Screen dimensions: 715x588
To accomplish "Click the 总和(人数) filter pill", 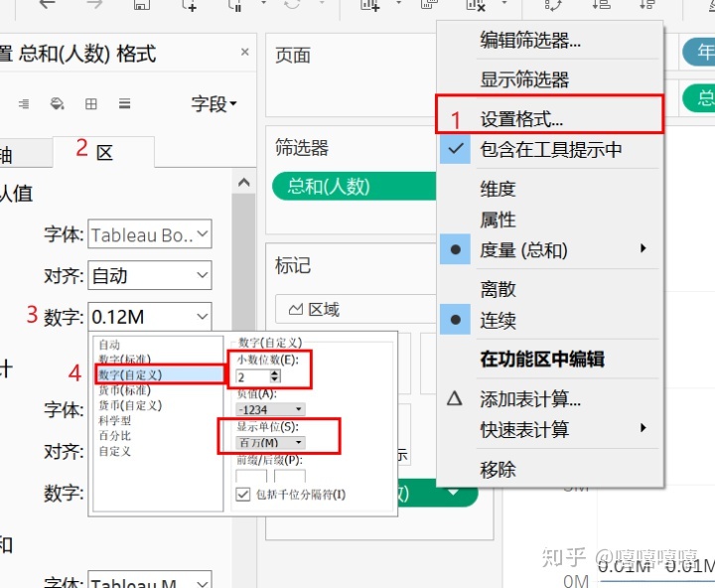I will (354, 186).
